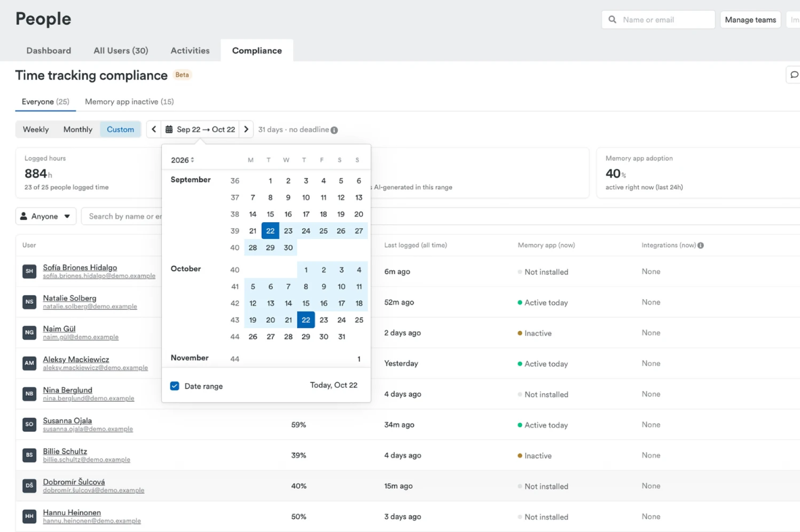The height and width of the screenshot is (532, 800).
Task: Click HH avatar for Hannu Heinonen
Action: 29,516
